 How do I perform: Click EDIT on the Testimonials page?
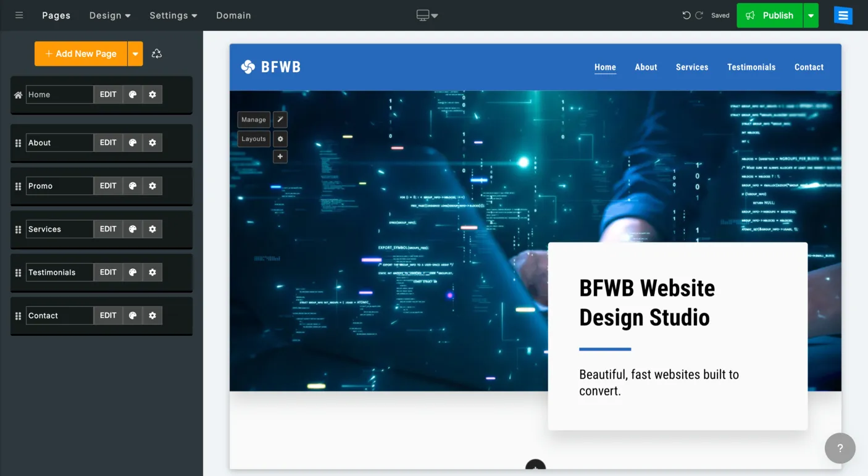(x=108, y=272)
